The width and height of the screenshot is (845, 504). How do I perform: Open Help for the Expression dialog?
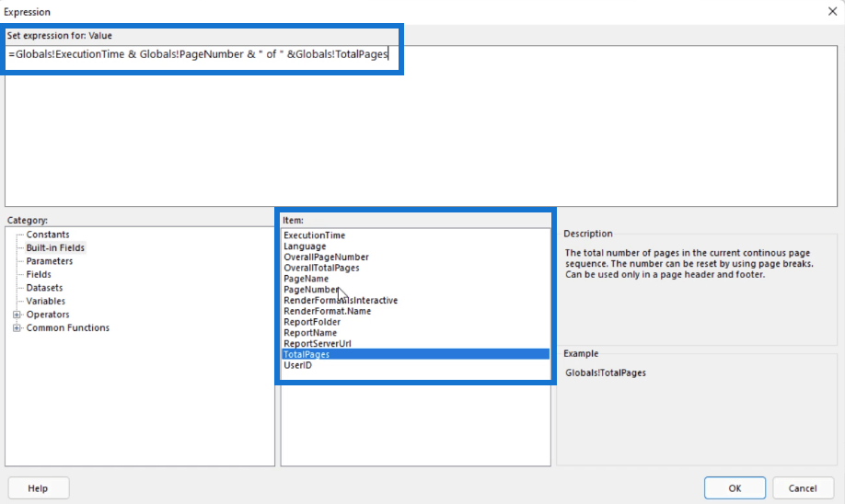coord(39,487)
